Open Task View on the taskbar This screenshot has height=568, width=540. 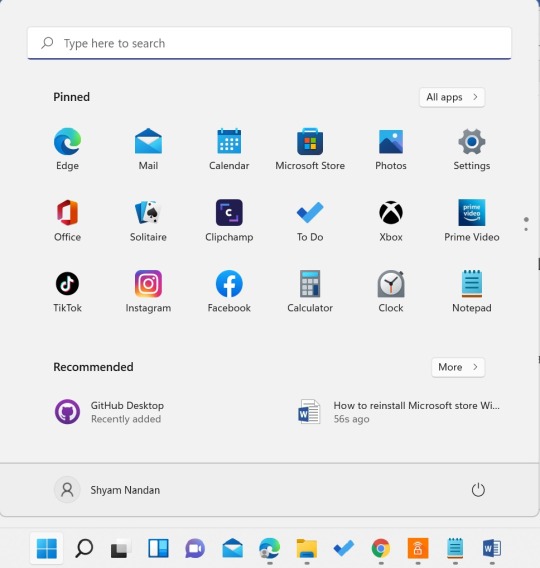coord(121,548)
